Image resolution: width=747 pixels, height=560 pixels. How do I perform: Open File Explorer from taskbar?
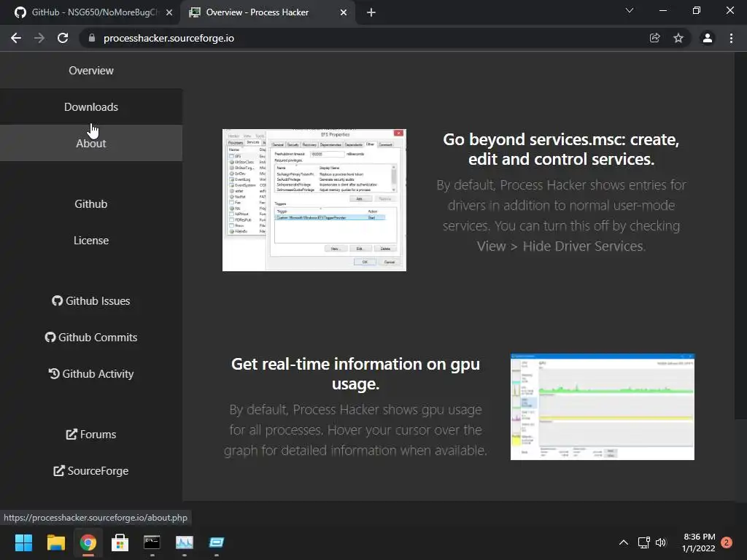pyautogui.click(x=55, y=542)
